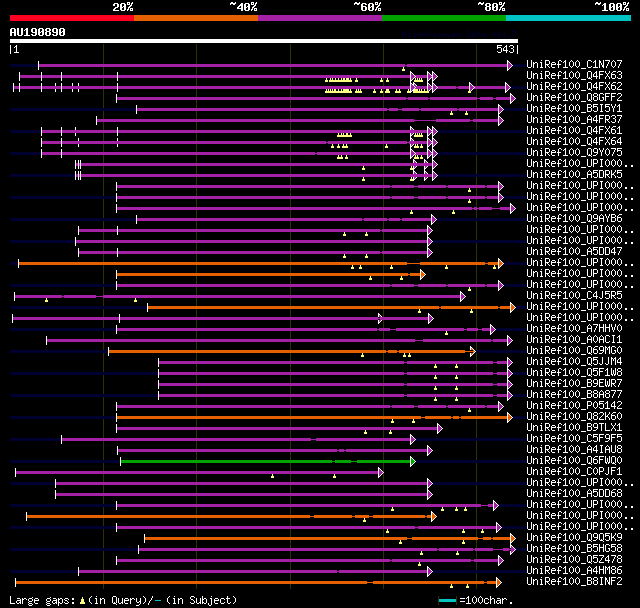Open the UniRef100_Q5JJM4 label
Image resolution: width=640 pixels, height=608 pixels.
(574, 362)
